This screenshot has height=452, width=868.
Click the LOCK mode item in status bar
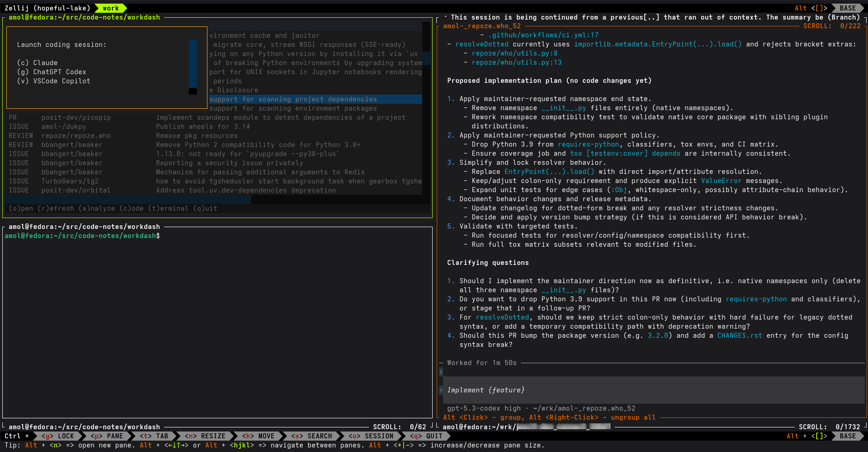click(58, 436)
